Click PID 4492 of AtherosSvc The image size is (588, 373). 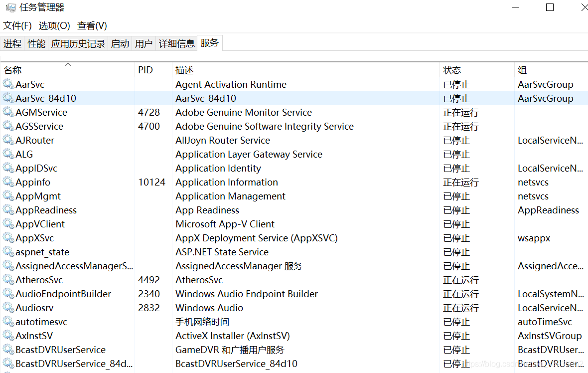click(x=149, y=280)
